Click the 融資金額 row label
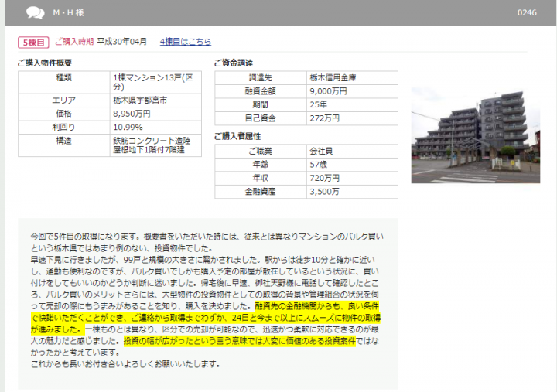The image size is (557, 392). tap(261, 91)
